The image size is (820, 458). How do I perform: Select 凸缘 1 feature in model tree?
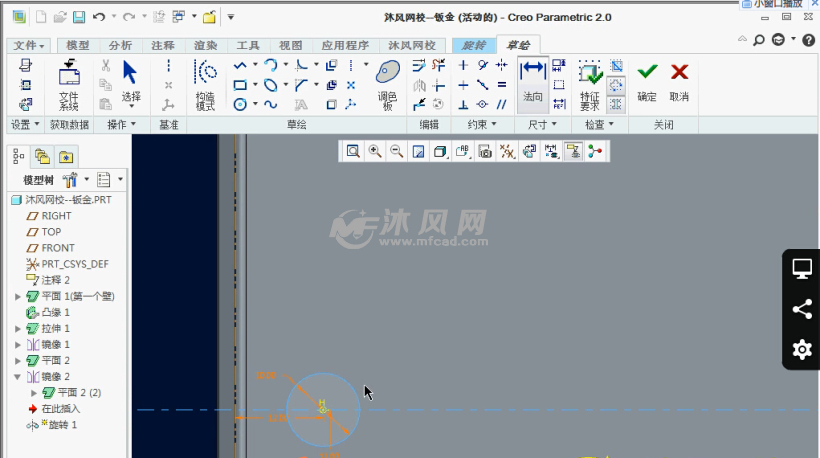coord(48,313)
